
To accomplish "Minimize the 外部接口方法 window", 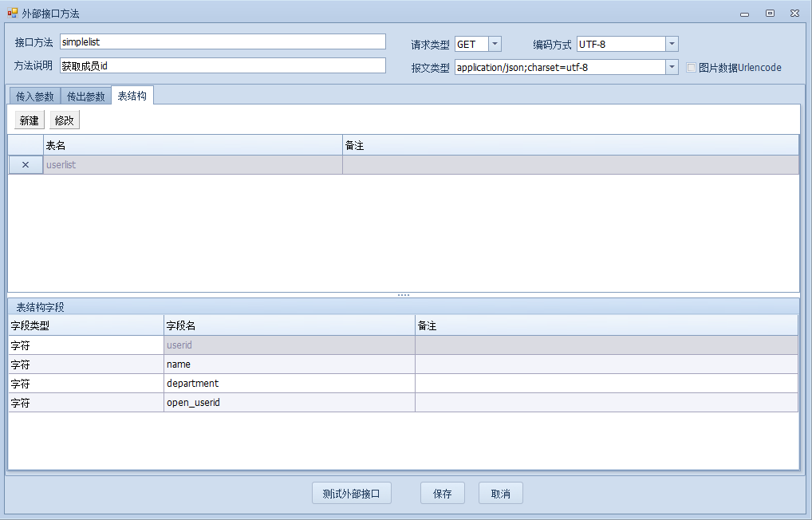I will click(x=744, y=14).
